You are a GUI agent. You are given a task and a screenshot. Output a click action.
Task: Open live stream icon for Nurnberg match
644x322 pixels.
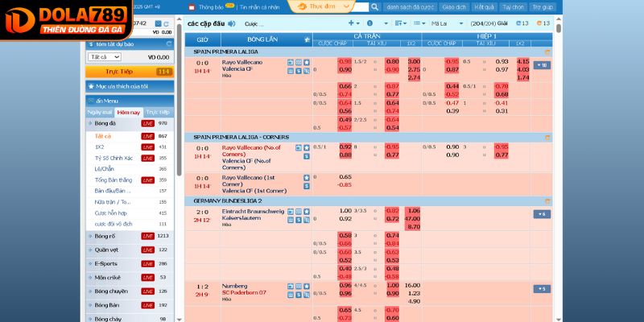point(291,287)
